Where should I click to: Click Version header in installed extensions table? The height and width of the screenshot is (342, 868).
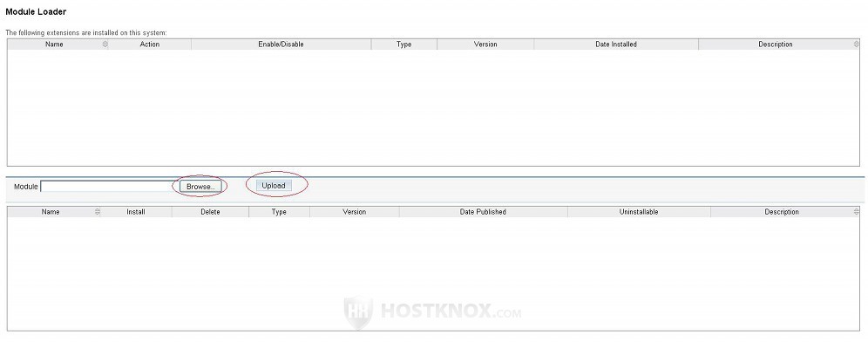pyautogui.click(x=485, y=44)
